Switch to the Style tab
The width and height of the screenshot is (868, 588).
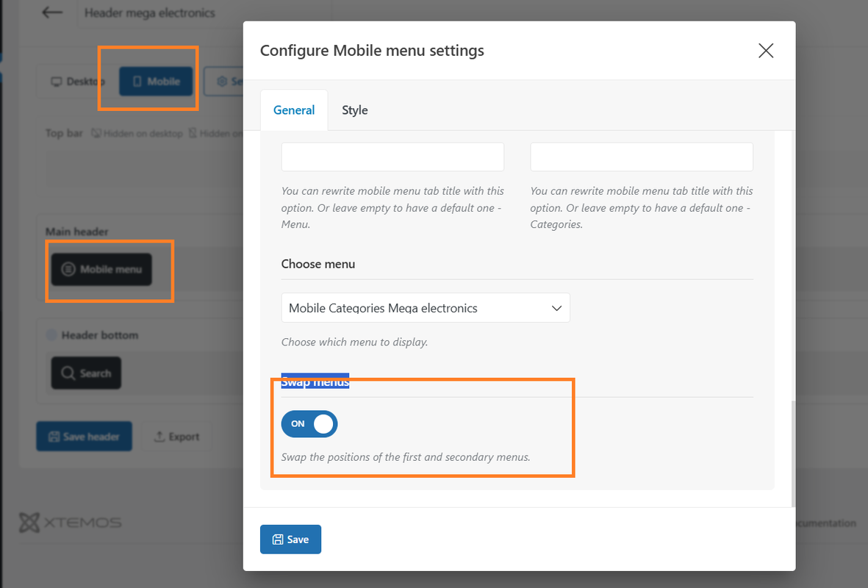(355, 110)
